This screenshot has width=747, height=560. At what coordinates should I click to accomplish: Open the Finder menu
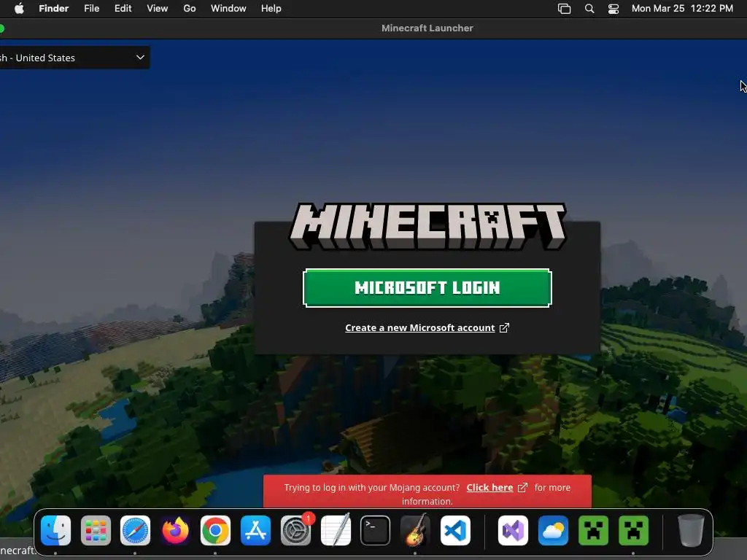coord(53,9)
